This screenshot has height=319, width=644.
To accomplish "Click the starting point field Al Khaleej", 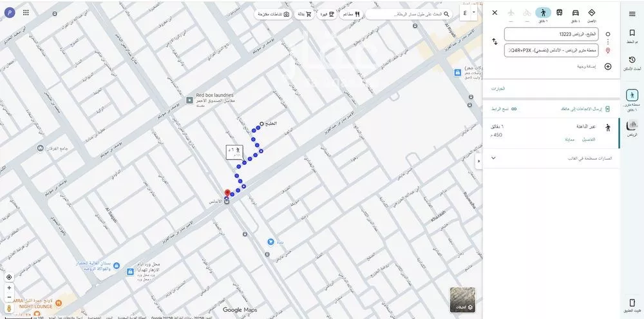I will pos(551,34).
